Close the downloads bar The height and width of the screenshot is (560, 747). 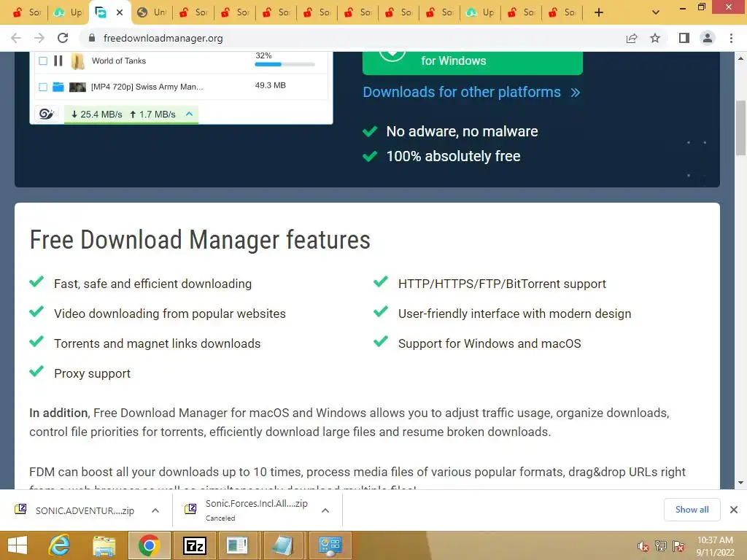[x=734, y=510]
